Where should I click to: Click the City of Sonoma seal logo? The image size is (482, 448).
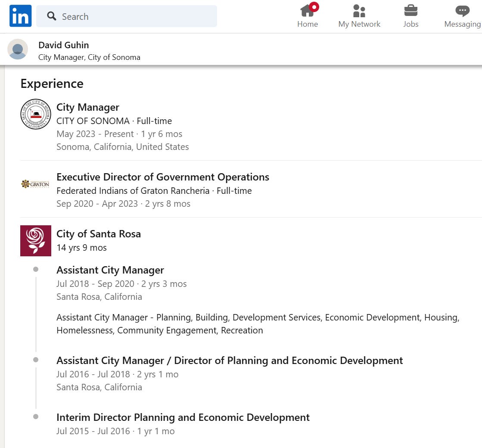coord(36,114)
